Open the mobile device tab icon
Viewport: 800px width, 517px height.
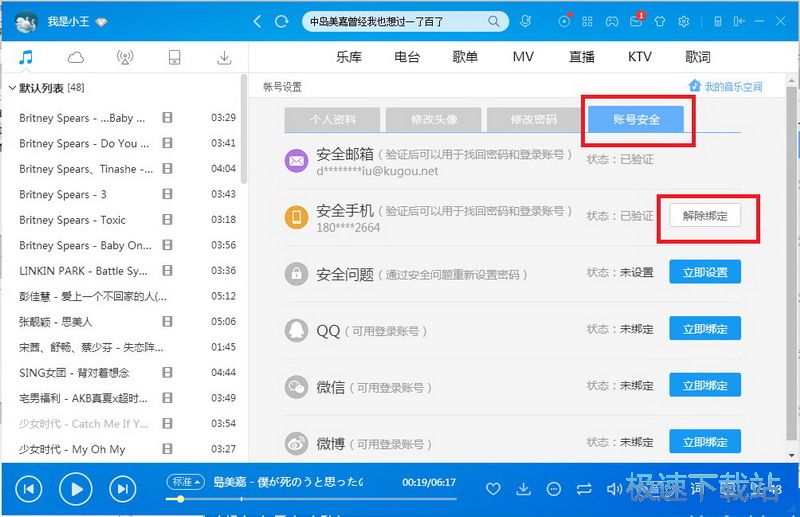tap(174, 57)
